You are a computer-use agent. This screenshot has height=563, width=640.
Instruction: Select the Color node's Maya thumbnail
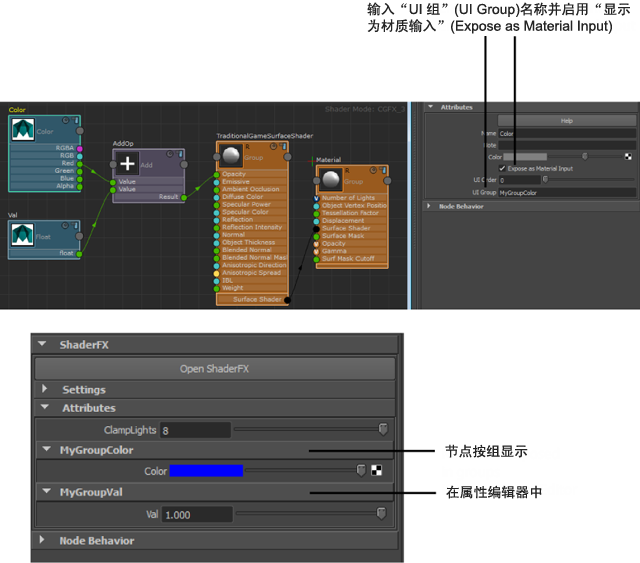click(x=23, y=129)
